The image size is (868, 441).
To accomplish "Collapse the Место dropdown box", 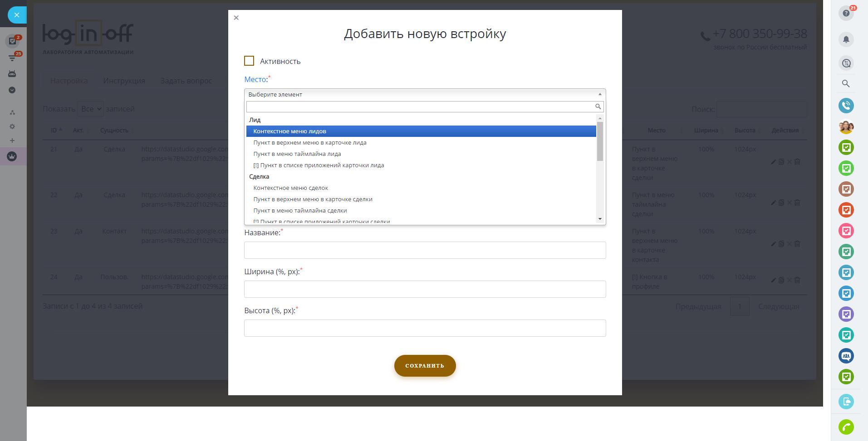I will 425,94.
